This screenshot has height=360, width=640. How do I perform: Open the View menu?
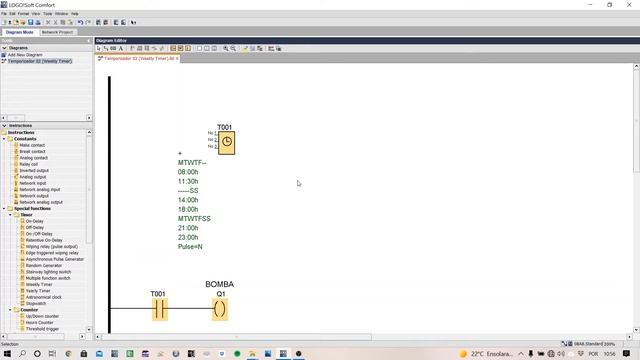(36, 13)
